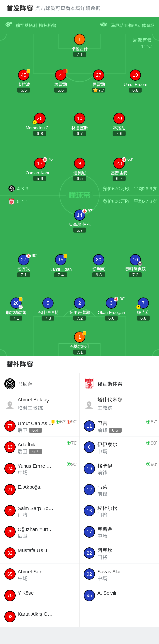Click goalkeeper number 1 卡拉古什 icon
The height and width of the screenshot is (644, 159).
[80, 39]
